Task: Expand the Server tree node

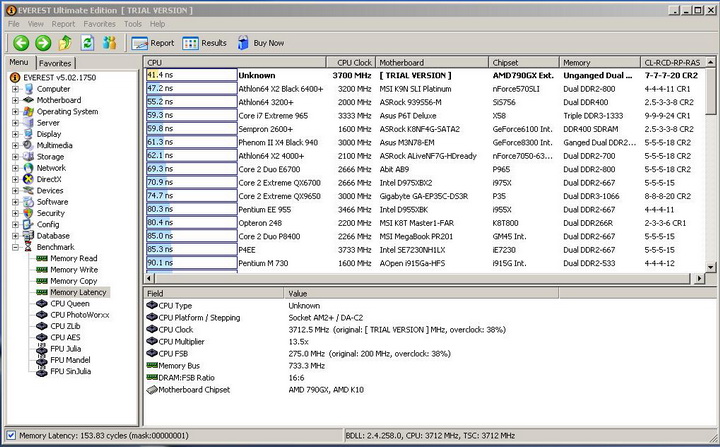Action: pyautogui.click(x=15, y=123)
